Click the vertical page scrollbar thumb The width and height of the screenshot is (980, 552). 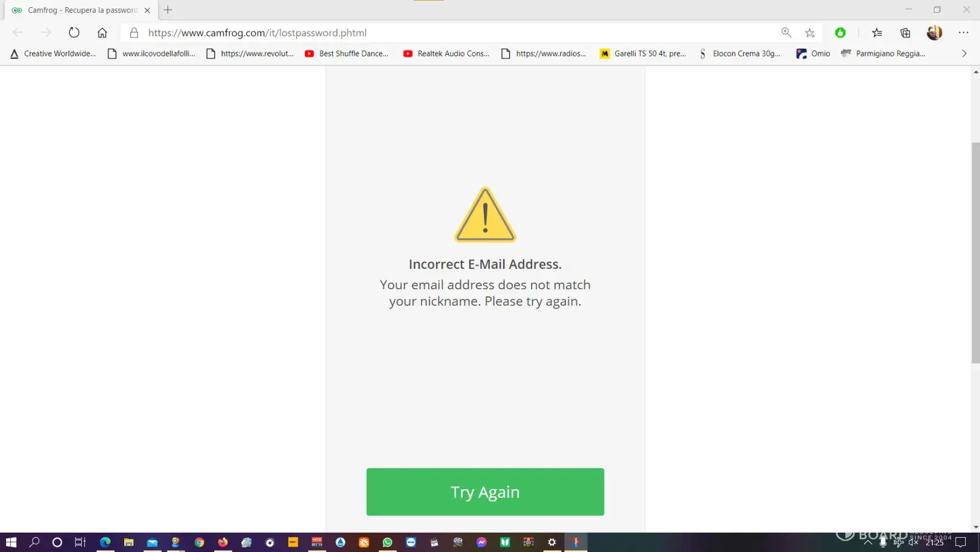click(975, 252)
